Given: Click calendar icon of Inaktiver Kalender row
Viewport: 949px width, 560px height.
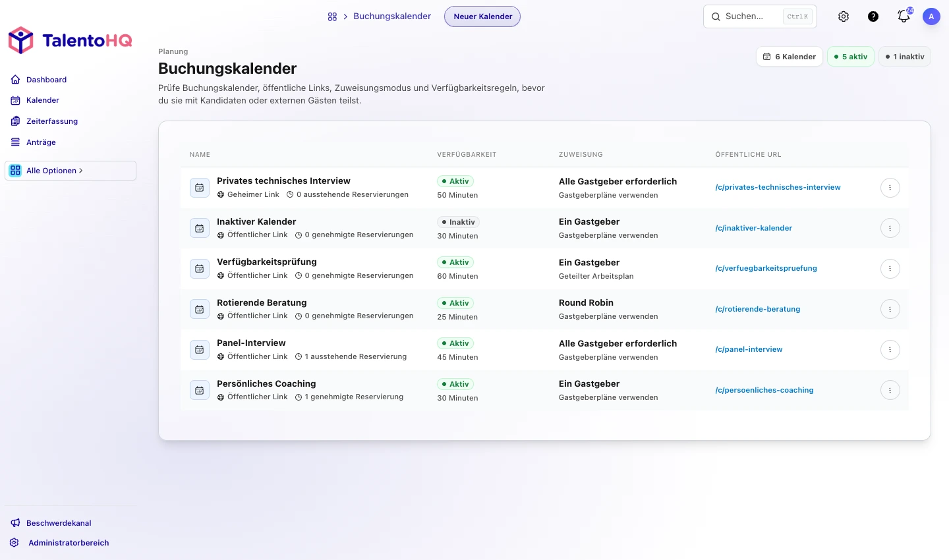Looking at the screenshot, I should (x=200, y=229).
